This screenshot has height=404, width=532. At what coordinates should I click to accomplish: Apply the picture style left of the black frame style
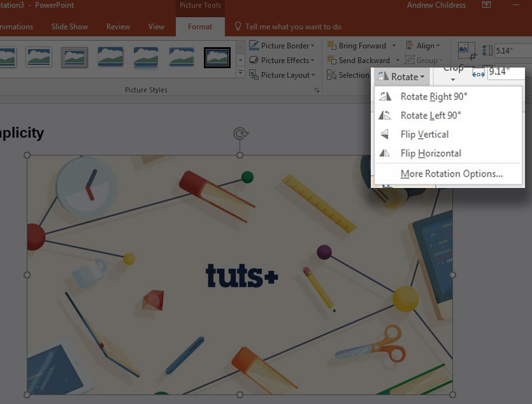[x=182, y=57]
